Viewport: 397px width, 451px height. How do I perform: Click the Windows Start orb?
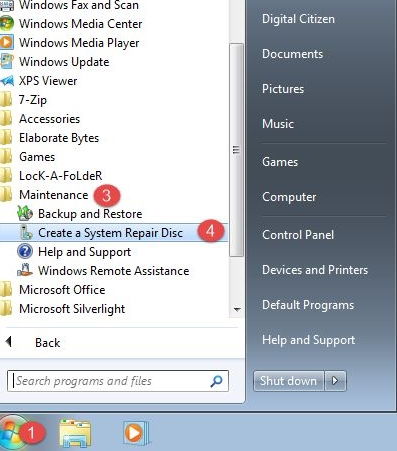point(12,433)
